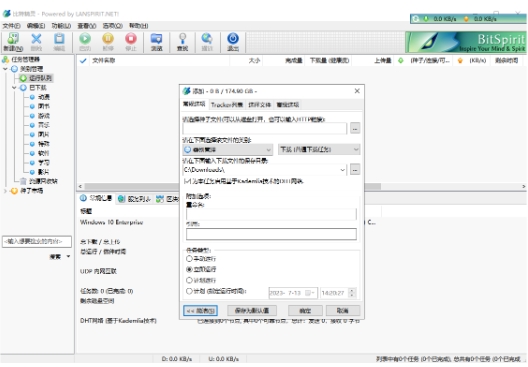The width and height of the screenshot is (528, 367).
Task: Click right arrow of task list scrollbar
Action: click(x=524, y=186)
